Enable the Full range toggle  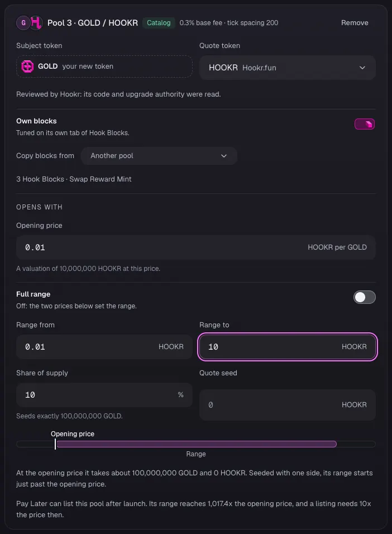tap(365, 297)
